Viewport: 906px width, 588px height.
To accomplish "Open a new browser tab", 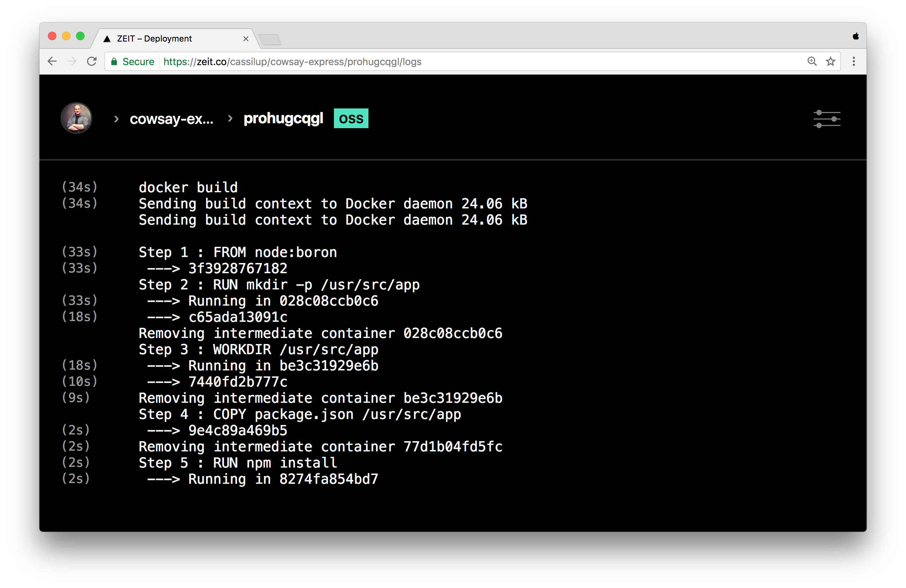I will pos(270,39).
